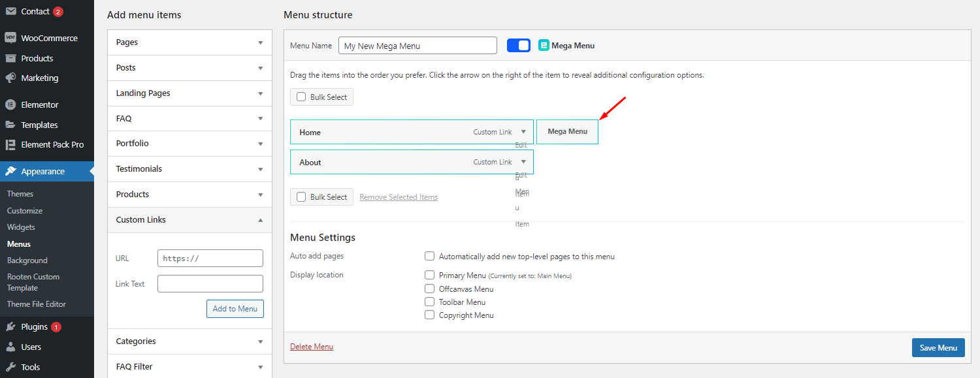Collapse the Custom Links section
This screenshot has height=378, width=980.
tap(260, 220)
